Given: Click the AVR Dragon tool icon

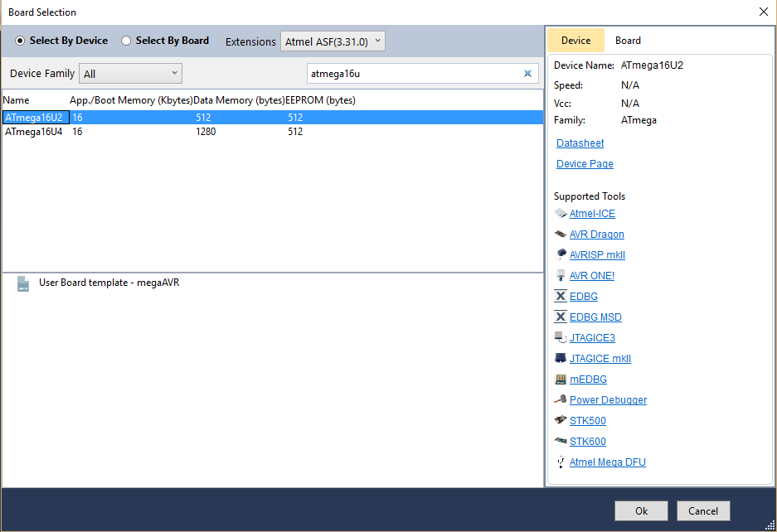Looking at the screenshot, I should pyautogui.click(x=561, y=234).
